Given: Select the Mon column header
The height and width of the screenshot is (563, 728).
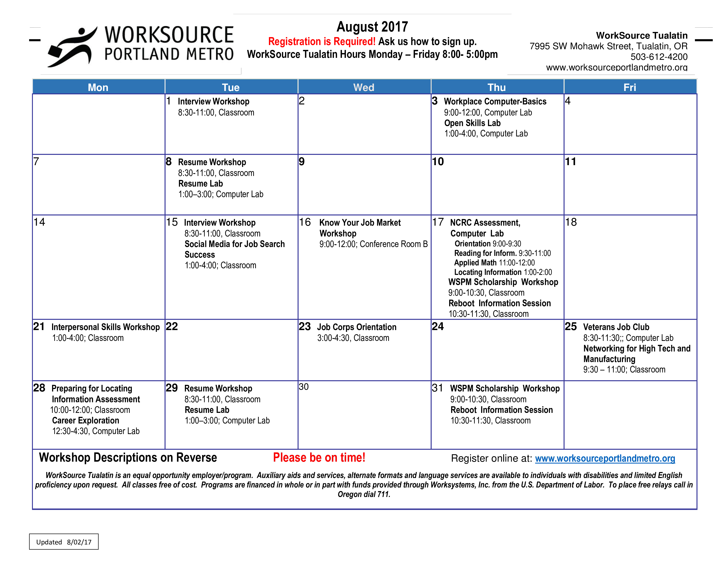Looking at the screenshot, I should pyautogui.click(x=98, y=87).
